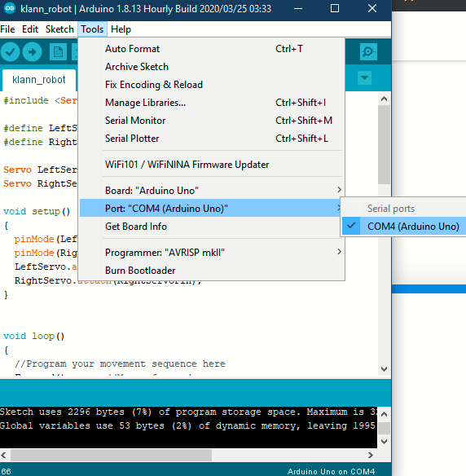466x476 pixels.
Task: Open the Serial Monitor magnifier icon
Action: [x=368, y=52]
